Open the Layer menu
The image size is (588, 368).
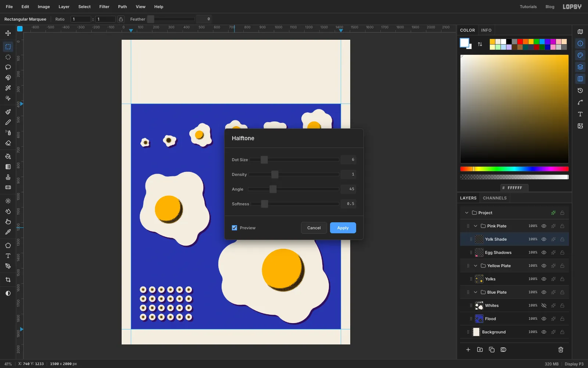point(64,7)
